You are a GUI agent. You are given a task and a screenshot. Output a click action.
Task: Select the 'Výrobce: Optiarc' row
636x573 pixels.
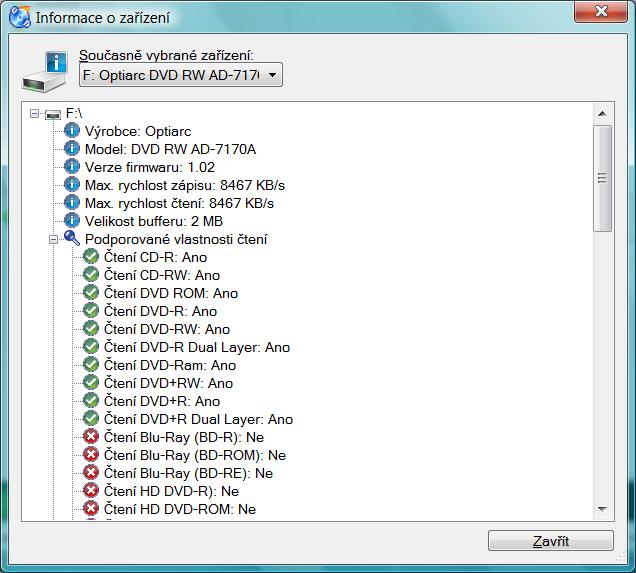138,131
